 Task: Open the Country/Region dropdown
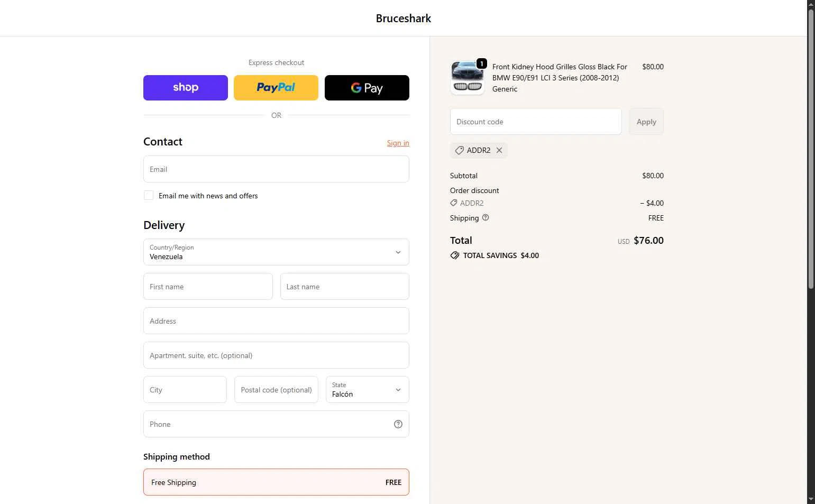[x=276, y=252]
